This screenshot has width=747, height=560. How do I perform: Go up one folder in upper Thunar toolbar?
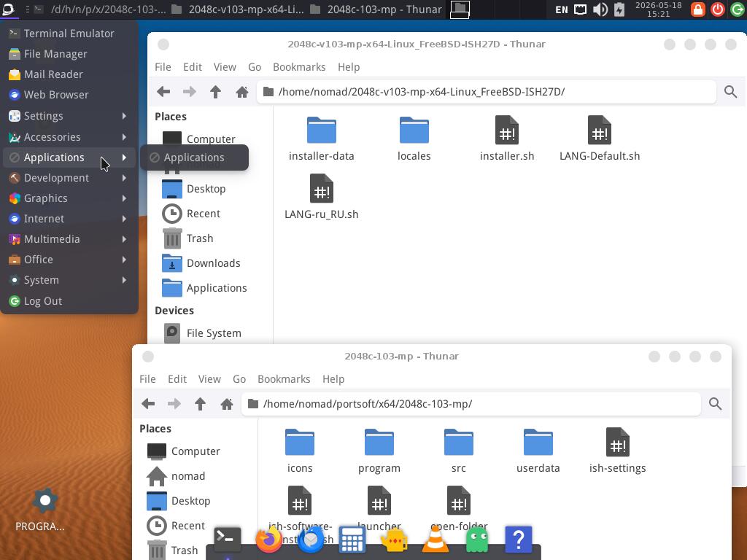point(215,92)
